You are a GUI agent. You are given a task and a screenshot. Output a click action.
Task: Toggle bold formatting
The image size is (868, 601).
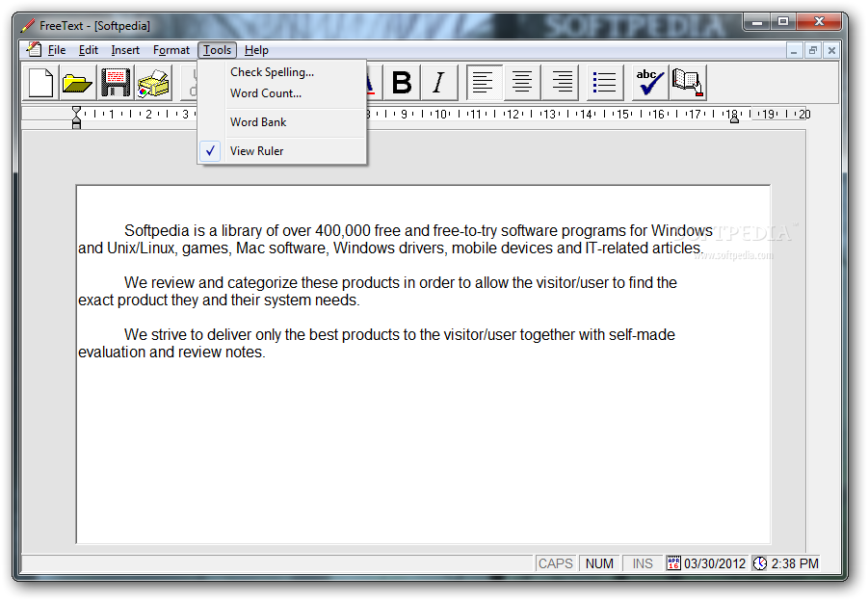click(402, 83)
